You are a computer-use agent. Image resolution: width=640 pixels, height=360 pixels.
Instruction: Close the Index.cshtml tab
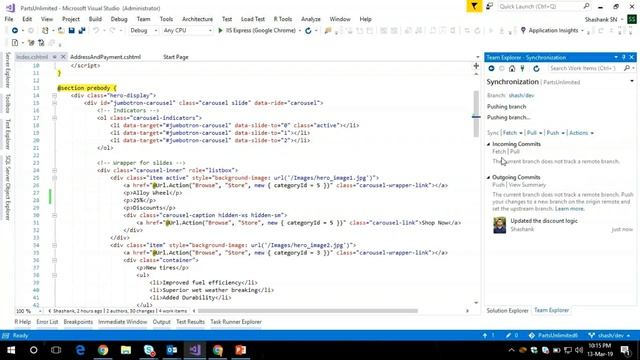pyautogui.click(x=63, y=57)
